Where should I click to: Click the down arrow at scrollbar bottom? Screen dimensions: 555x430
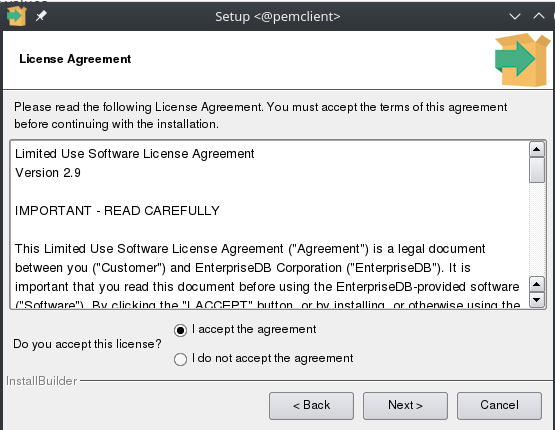(x=537, y=300)
